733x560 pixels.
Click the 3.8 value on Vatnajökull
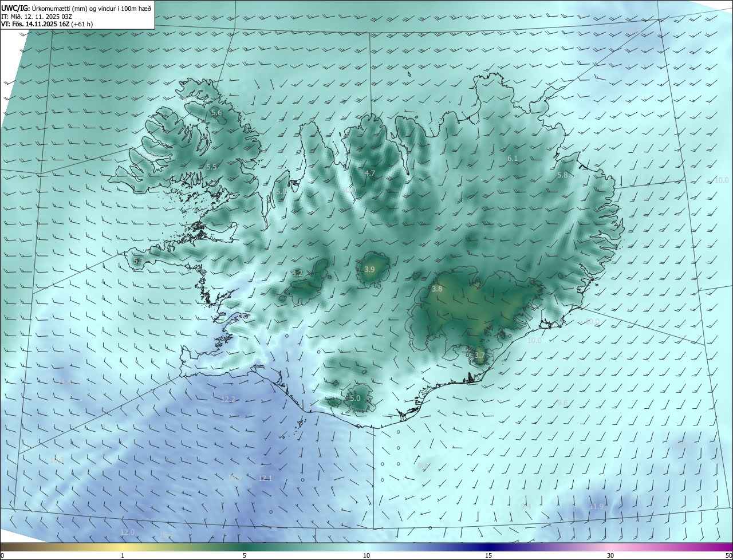437,289
